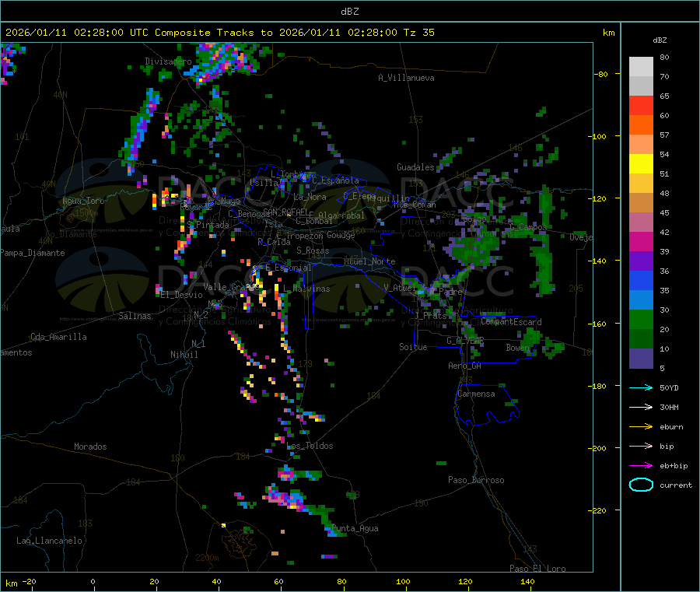This screenshot has width=700, height=592.
Task: Pick the 39-42 dBZ magenta swatch
Action: [x=641, y=241]
